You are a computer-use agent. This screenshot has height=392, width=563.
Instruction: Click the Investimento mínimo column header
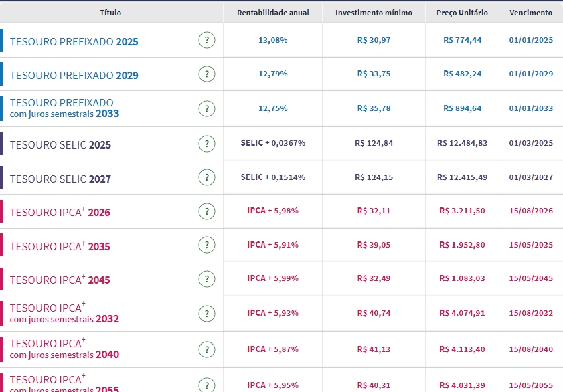tap(374, 13)
